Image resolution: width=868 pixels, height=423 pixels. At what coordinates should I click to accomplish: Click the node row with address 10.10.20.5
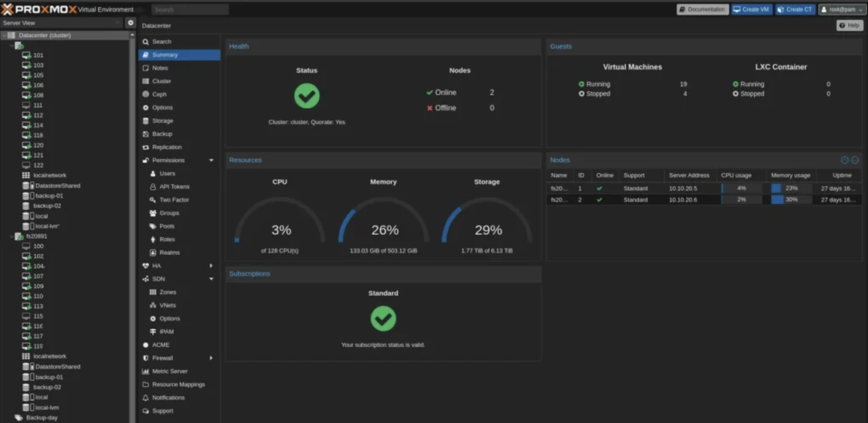pyautogui.click(x=704, y=188)
